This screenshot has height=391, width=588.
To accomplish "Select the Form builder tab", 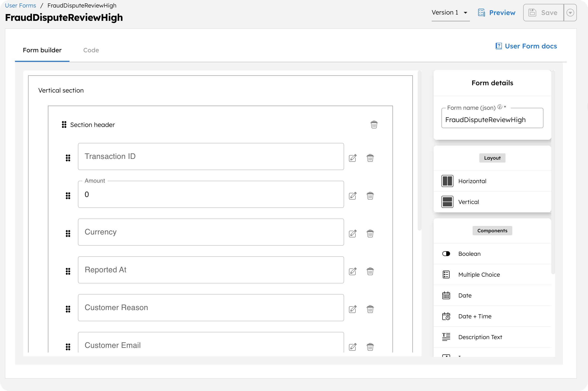I will pyautogui.click(x=42, y=50).
